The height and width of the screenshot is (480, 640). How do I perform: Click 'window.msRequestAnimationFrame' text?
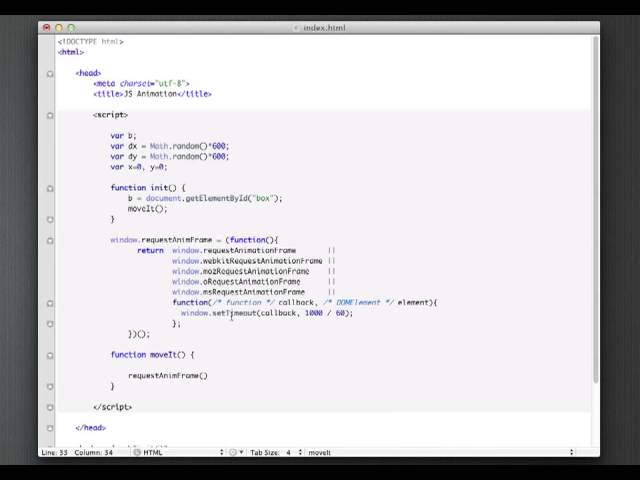(238, 292)
